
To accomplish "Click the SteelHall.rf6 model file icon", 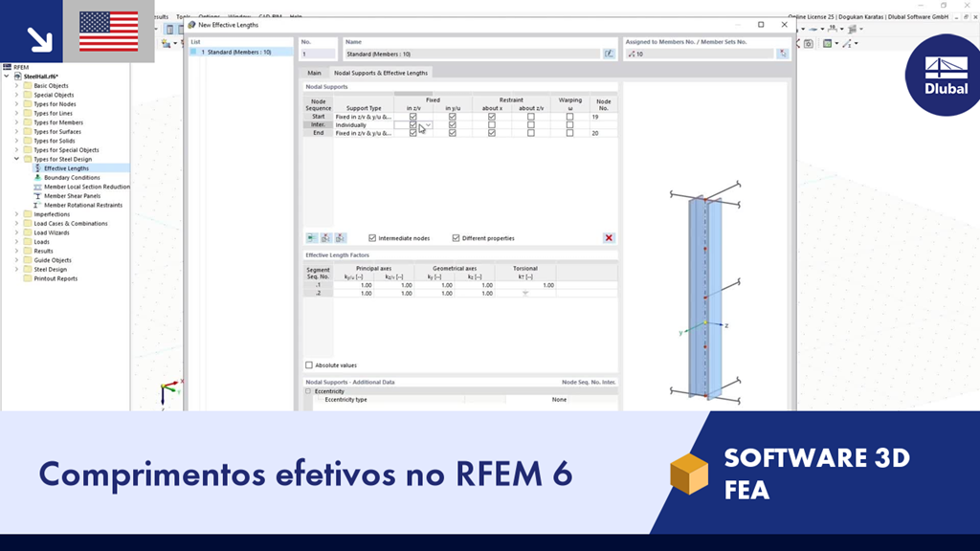I will tap(17, 77).
